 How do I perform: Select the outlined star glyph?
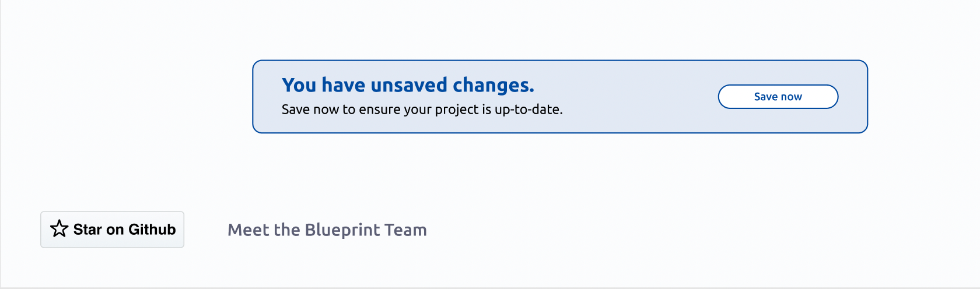point(59,228)
